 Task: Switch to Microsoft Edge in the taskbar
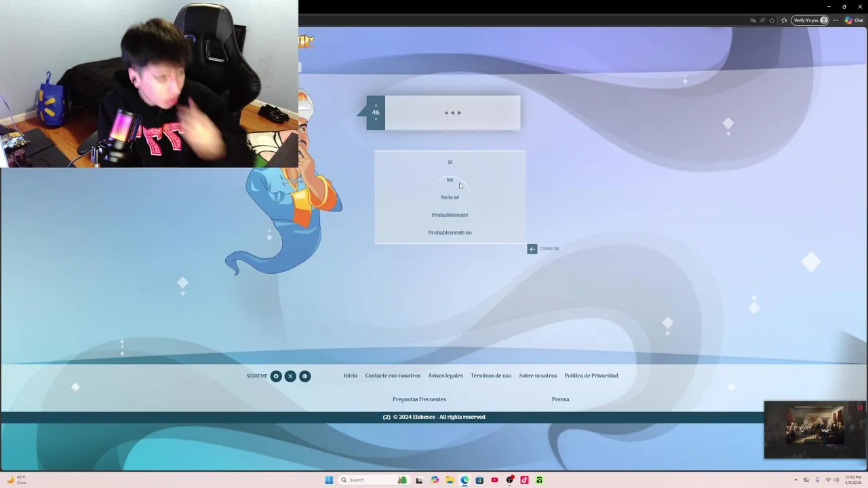465,480
